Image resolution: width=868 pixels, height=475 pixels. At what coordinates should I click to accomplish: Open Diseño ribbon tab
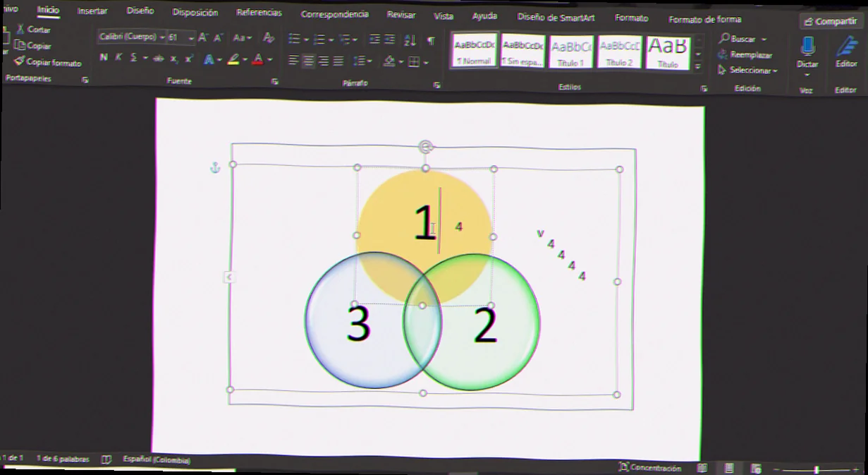point(140,11)
